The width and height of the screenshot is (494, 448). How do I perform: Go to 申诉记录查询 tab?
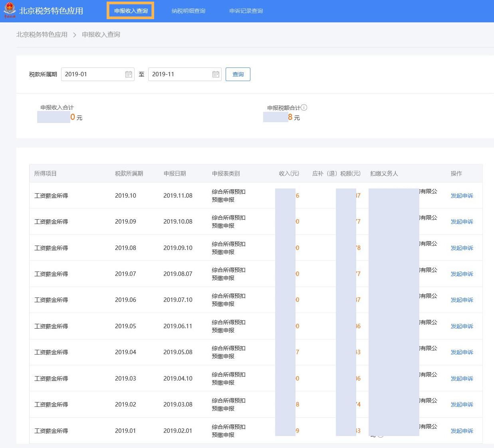(246, 11)
